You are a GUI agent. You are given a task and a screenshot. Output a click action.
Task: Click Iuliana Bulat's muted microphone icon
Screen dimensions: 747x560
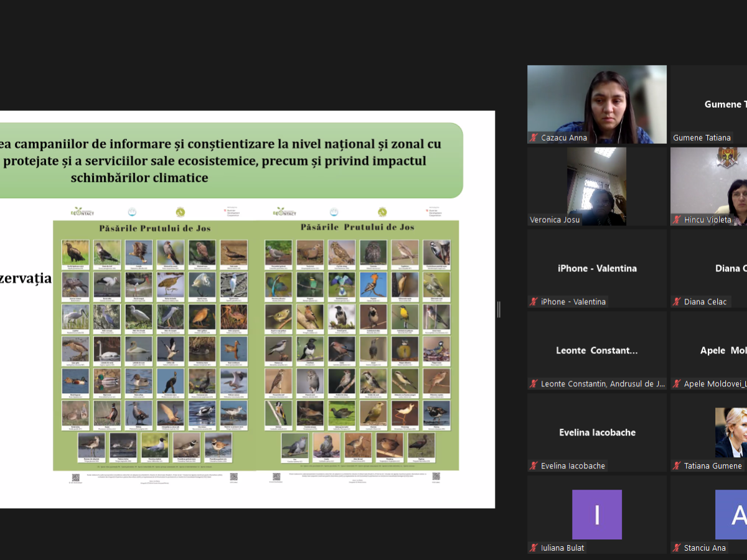click(x=533, y=548)
